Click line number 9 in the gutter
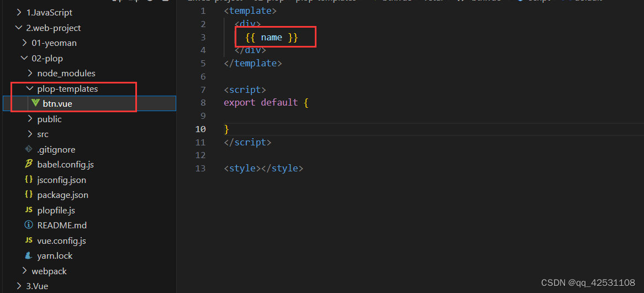 [203, 116]
